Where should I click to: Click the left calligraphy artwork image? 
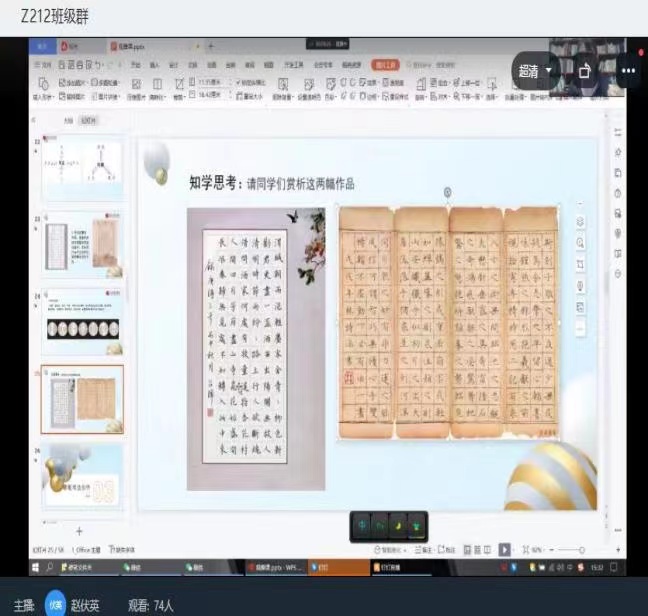pos(256,349)
